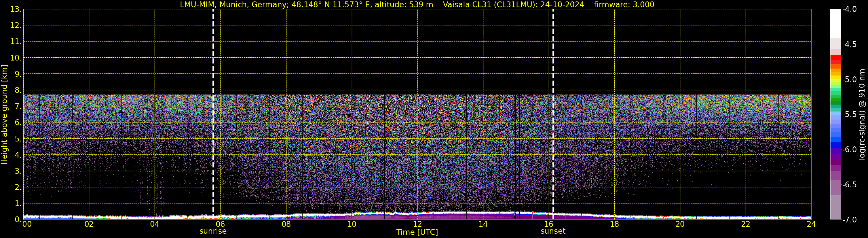Click the 13 tick on the height axis
The width and height of the screenshot is (868, 238).
[x=15, y=10]
